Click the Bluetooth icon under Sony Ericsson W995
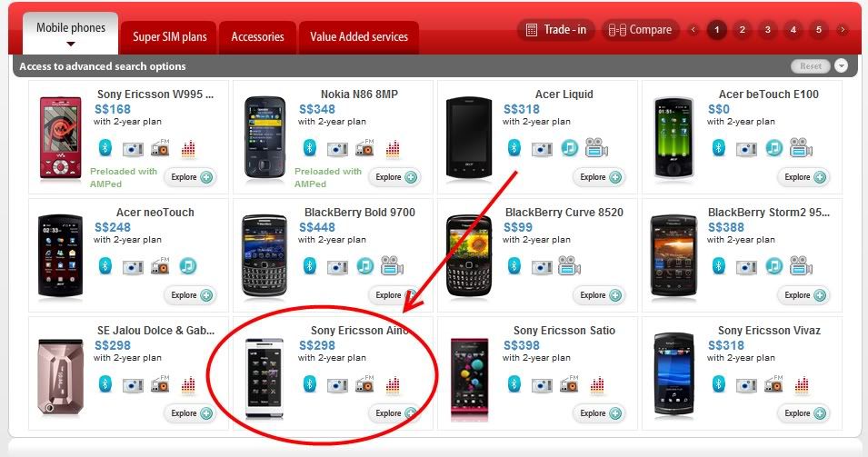Image resolution: width=868 pixels, height=457 pixels. (105, 148)
